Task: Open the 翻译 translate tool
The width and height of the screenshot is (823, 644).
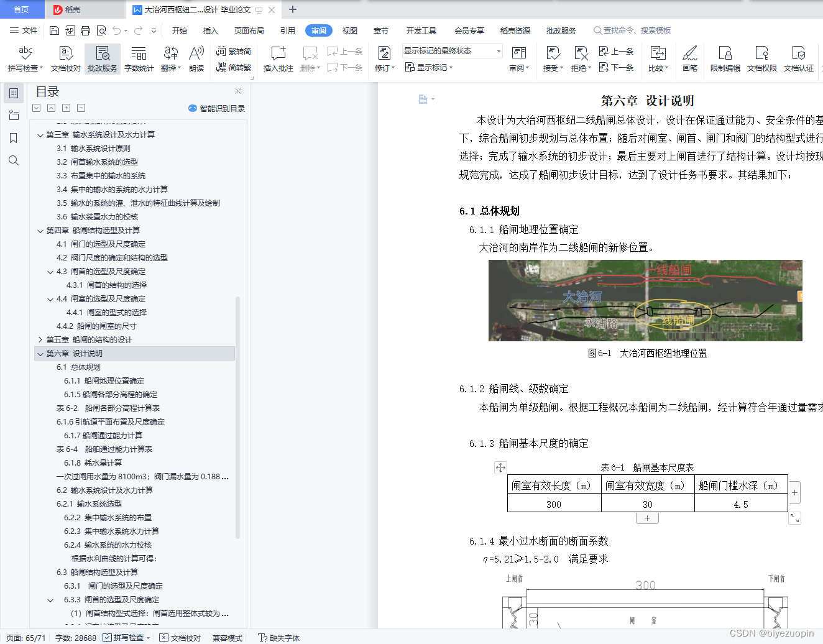Action: (170, 58)
